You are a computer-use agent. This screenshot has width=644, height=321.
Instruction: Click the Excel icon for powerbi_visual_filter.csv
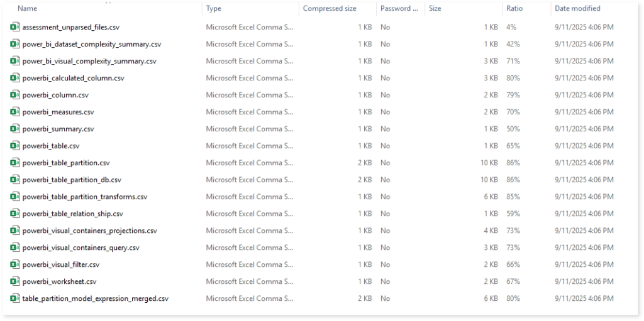[15, 264]
